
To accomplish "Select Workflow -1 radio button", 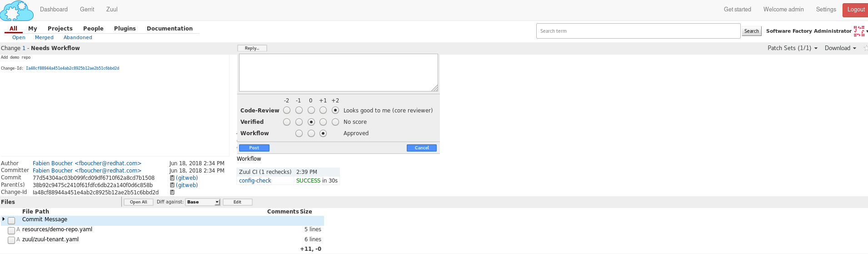I will click(x=299, y=133).
